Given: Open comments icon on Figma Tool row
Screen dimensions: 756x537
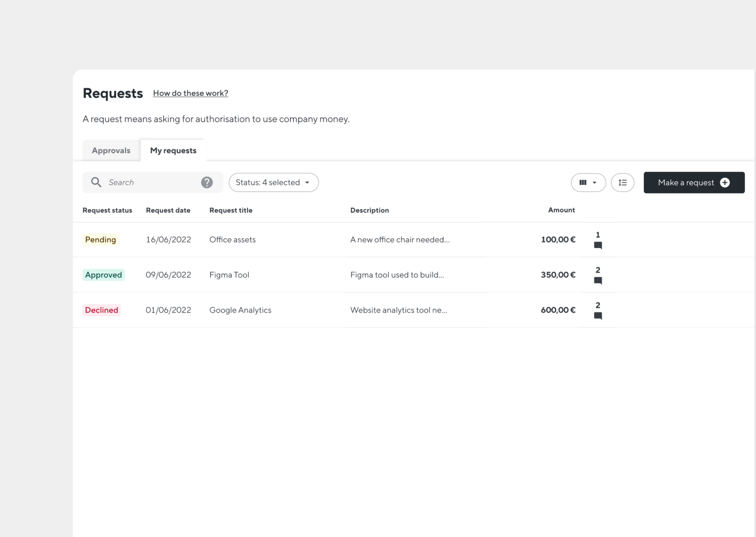Looking at the screenshot, I should tap(598, 281).
